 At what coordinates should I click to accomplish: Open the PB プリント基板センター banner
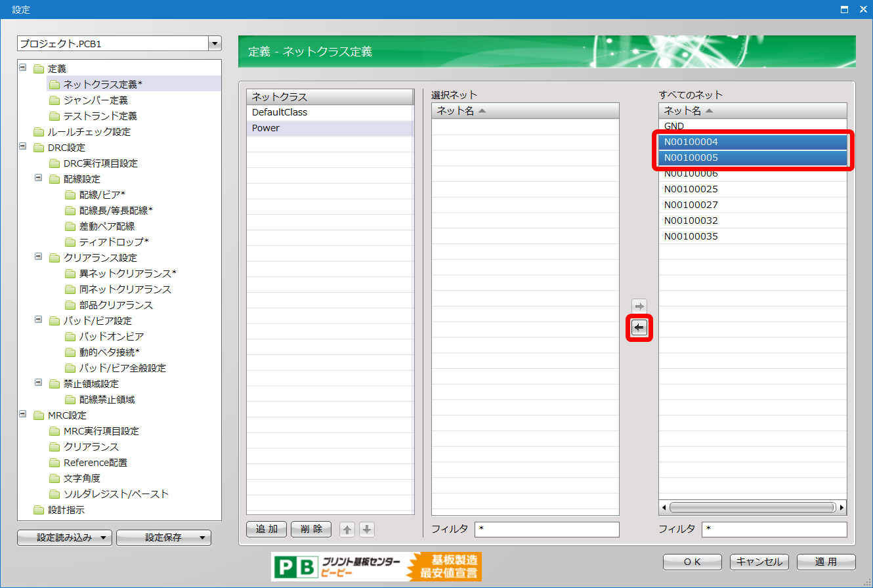point(376,566)
